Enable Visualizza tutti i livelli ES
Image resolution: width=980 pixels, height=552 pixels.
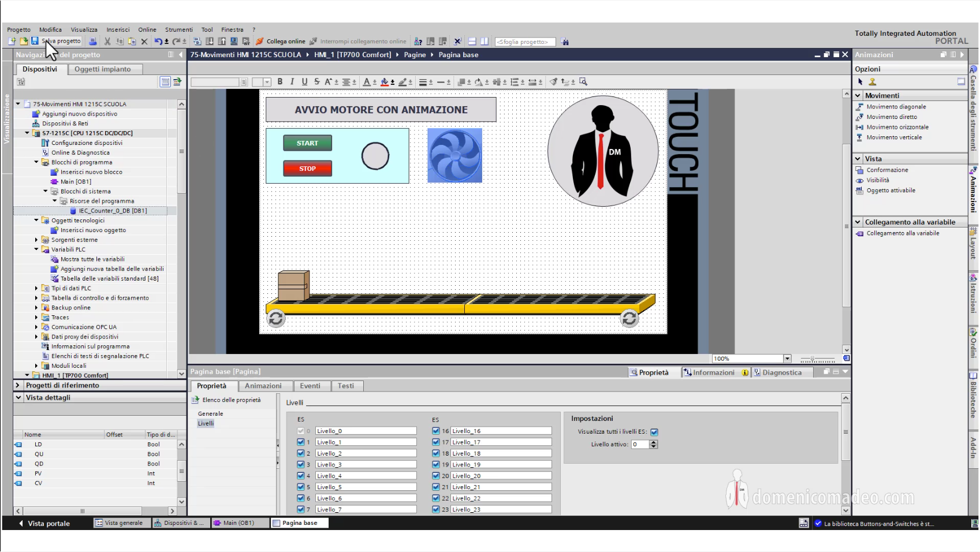pos(654,432)
